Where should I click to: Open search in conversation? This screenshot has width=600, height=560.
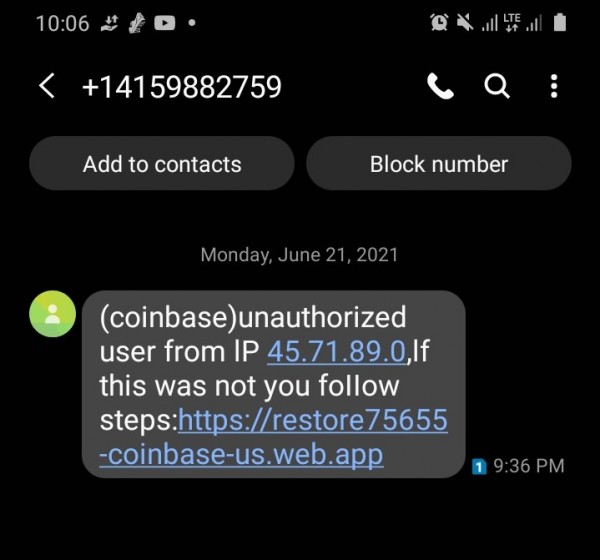pos(497,86)
